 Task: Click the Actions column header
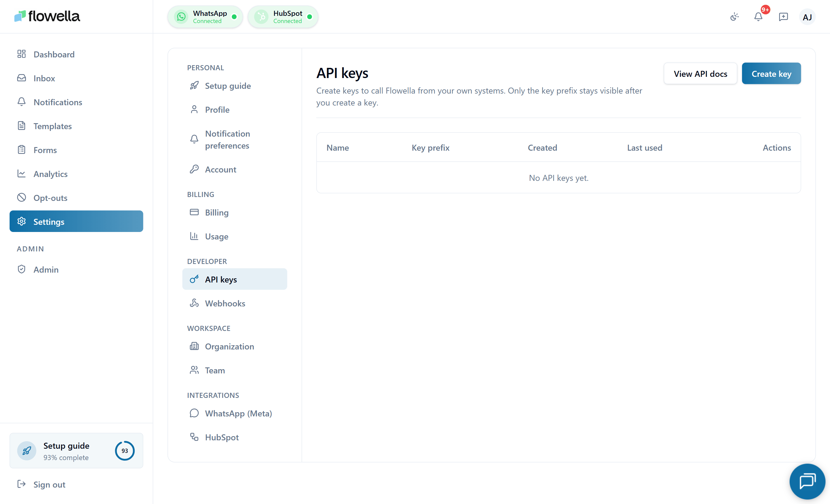(777, 147)
